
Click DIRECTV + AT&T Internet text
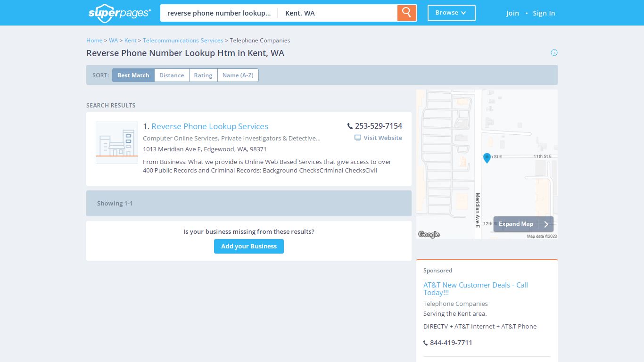pyautogui.click(x=480, y=326)
